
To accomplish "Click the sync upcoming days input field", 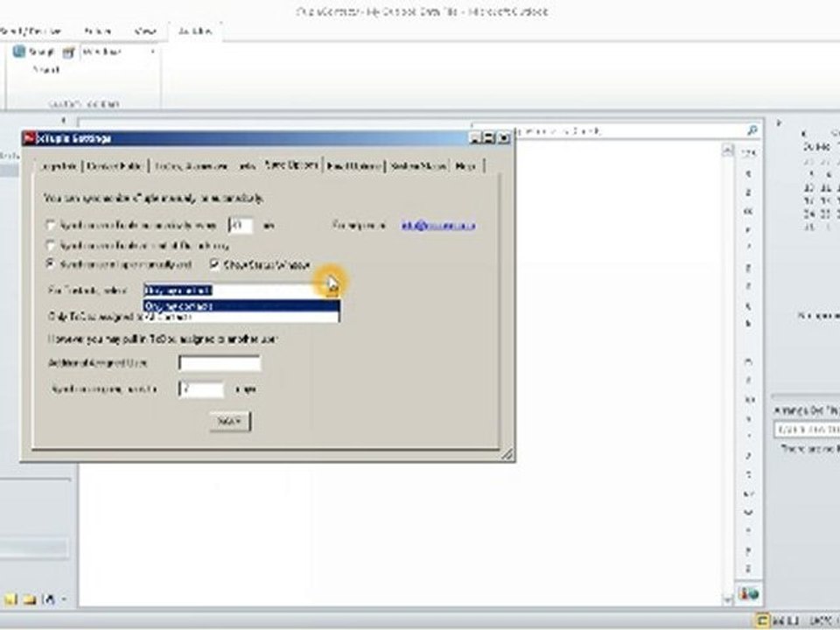I will [201, 388].
